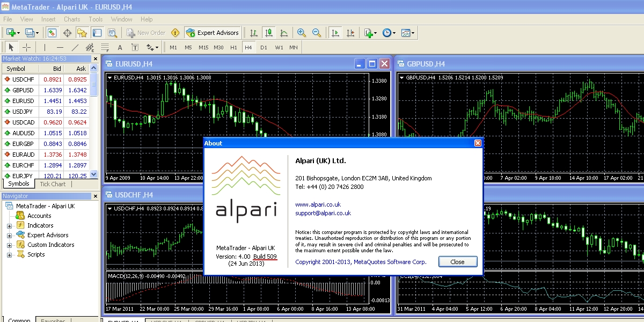
Task: Draw a horizontal line tool
Action: point(60,47)
